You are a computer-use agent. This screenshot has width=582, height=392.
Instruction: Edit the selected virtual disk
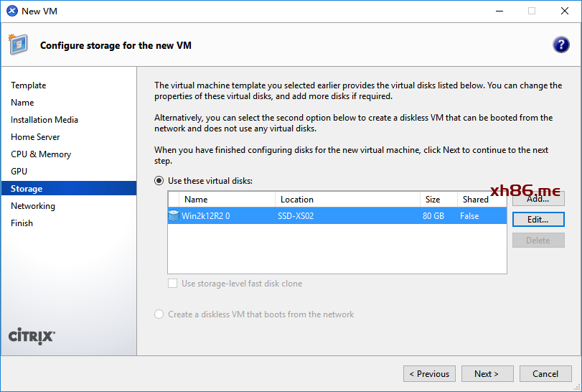538,220
